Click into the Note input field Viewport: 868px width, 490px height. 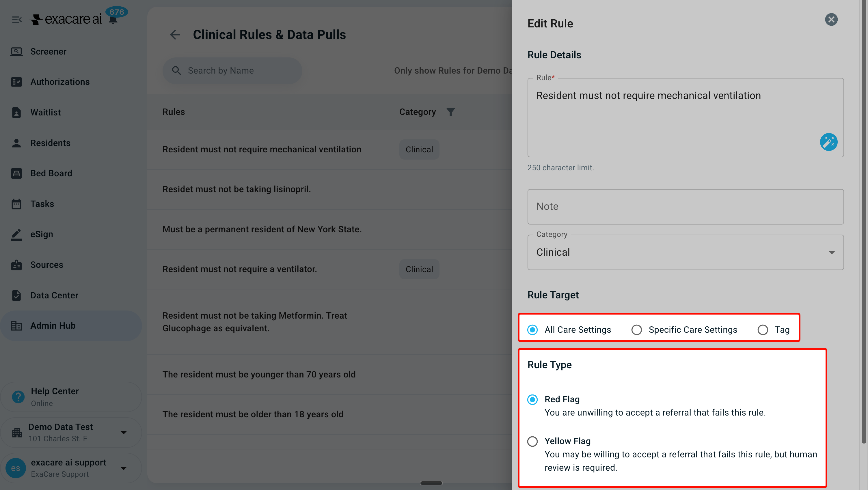pyautogui.click(x=685, y=206)
